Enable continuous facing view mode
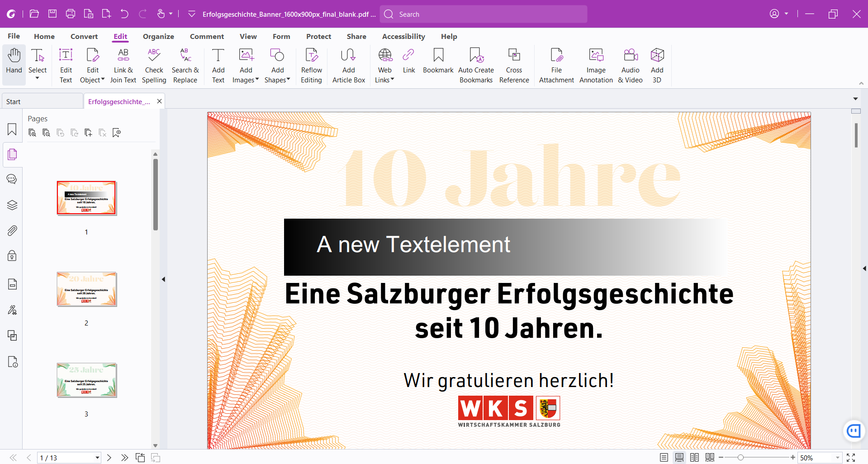Viewport: 868px width, 464px height. coord(710,458)
